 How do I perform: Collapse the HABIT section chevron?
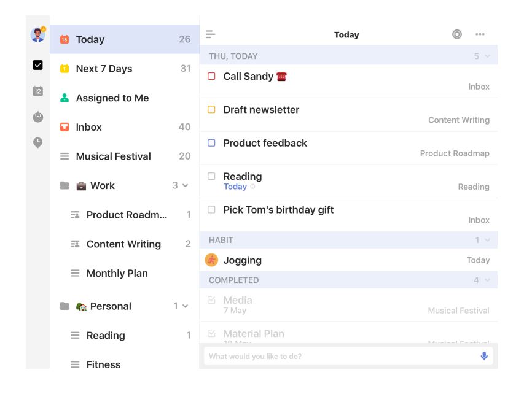(x=488, y=240)
